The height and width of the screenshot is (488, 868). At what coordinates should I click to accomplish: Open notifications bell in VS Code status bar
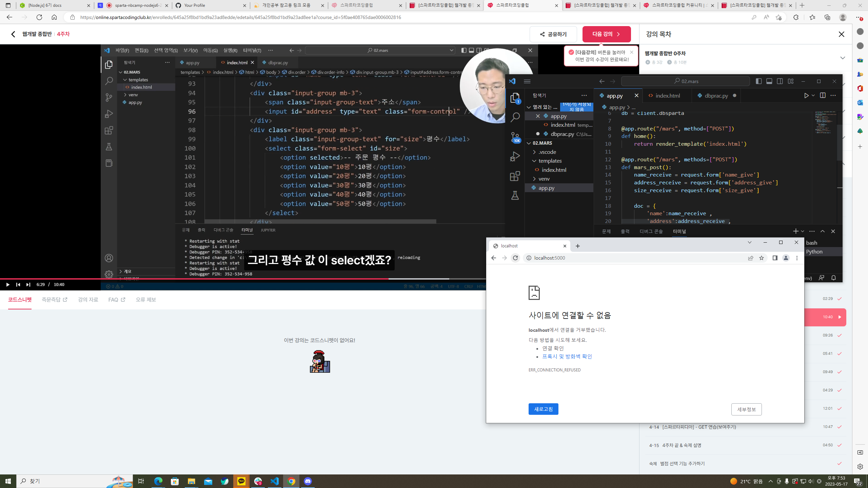pyautogui.click(x=834, y=278)
